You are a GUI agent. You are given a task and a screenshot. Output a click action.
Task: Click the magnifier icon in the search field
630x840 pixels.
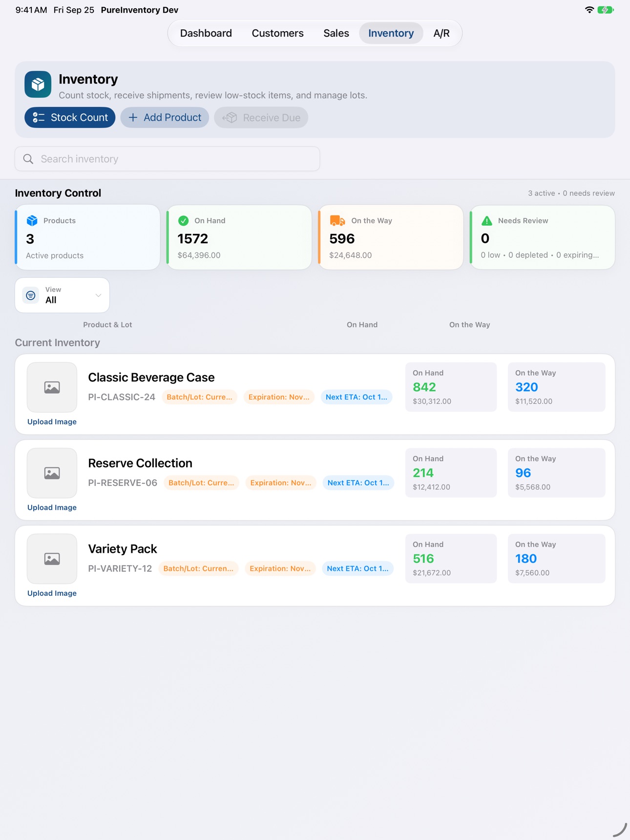[x=28, y=159]
